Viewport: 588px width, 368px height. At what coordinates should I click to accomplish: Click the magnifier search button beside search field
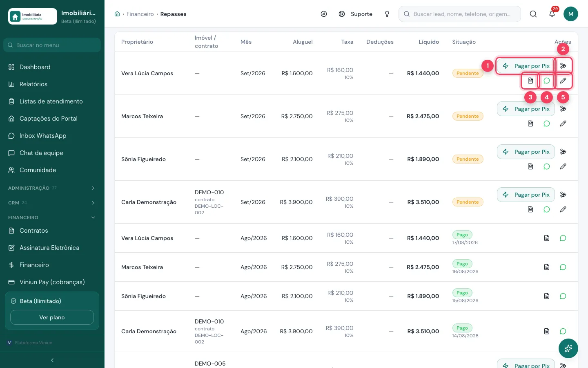pos(533,14)
